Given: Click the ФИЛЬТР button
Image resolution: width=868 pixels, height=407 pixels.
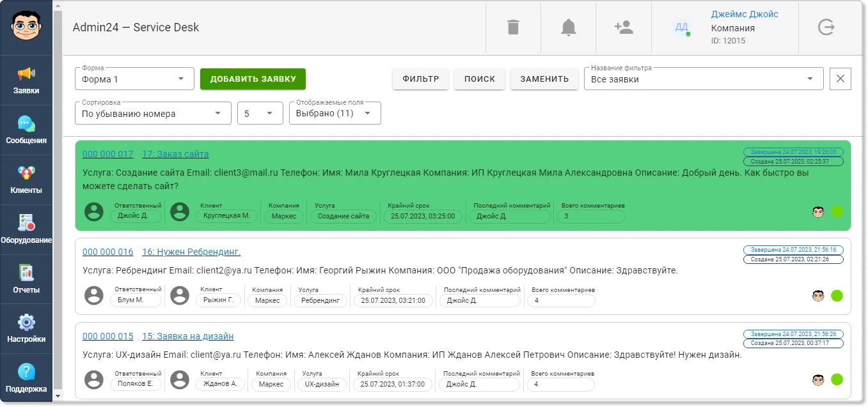Looking at the screenshot, I should [x=421, y=79].
